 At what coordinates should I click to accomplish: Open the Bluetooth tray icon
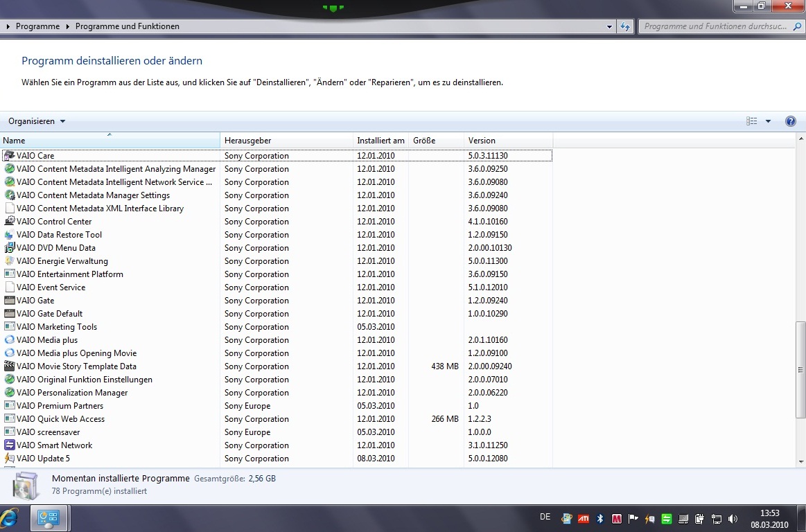coord(600,519)
